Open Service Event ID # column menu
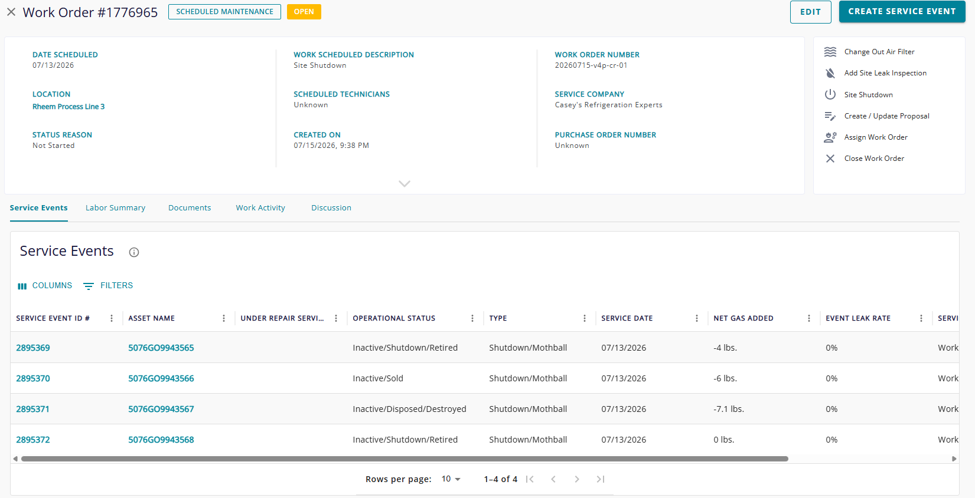 [x=112, y=318]
